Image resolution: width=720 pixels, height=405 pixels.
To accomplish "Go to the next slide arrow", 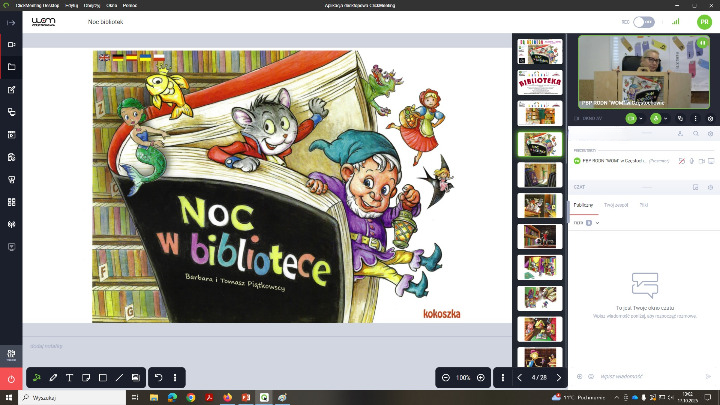I will pyautogui.click(x=559, y=378).
